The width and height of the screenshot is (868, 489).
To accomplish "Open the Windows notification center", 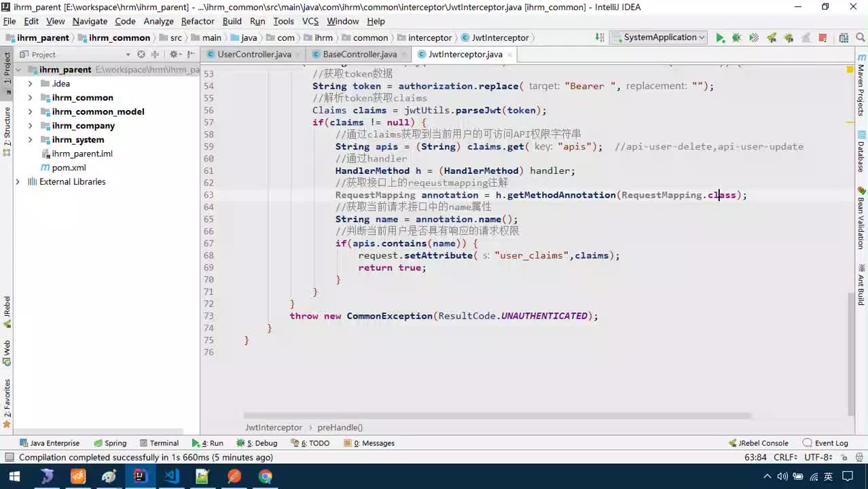I will [x=849, y=477].
